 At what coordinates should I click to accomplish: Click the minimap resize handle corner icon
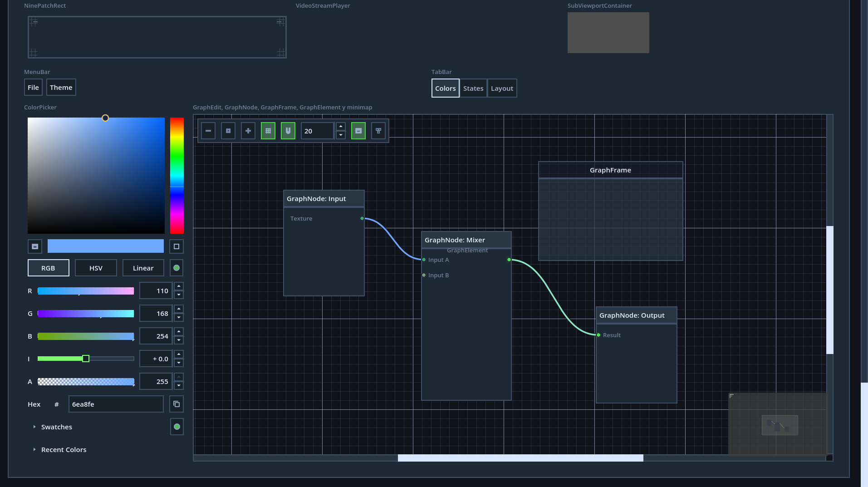[x=731, y=396]
